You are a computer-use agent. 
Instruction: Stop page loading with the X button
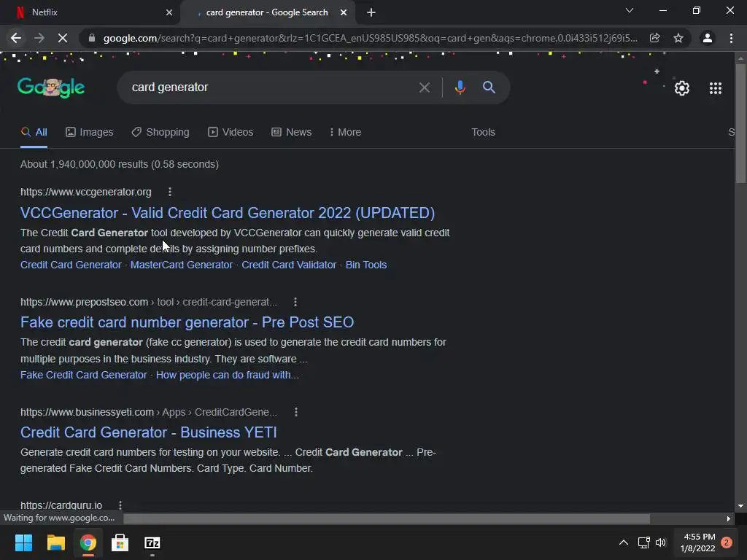[x=63, y=38]
